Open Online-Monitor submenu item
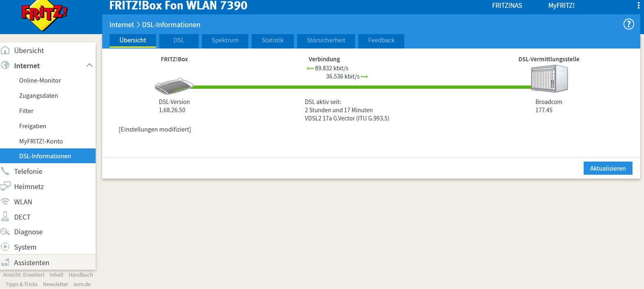The height and width of the screenshot is (289, 644). (x=48, y=81)
